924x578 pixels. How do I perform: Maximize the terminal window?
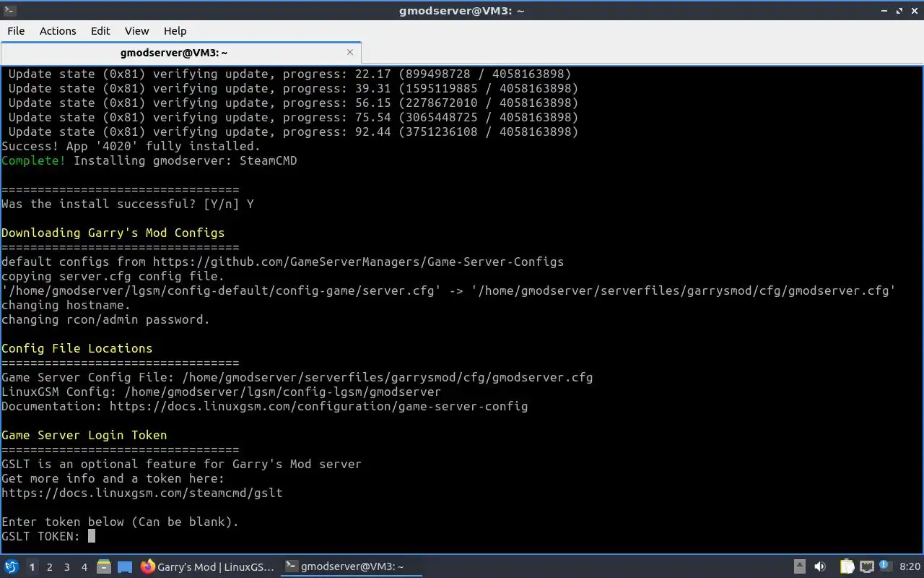(x=899, y=11)
